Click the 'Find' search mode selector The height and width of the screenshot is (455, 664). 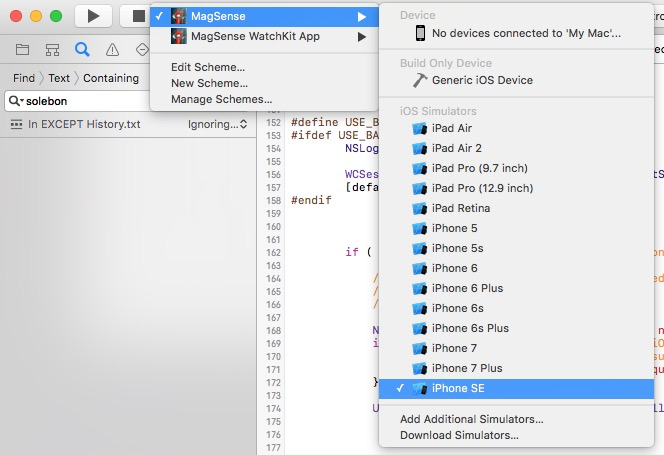[x=24, y=78]
